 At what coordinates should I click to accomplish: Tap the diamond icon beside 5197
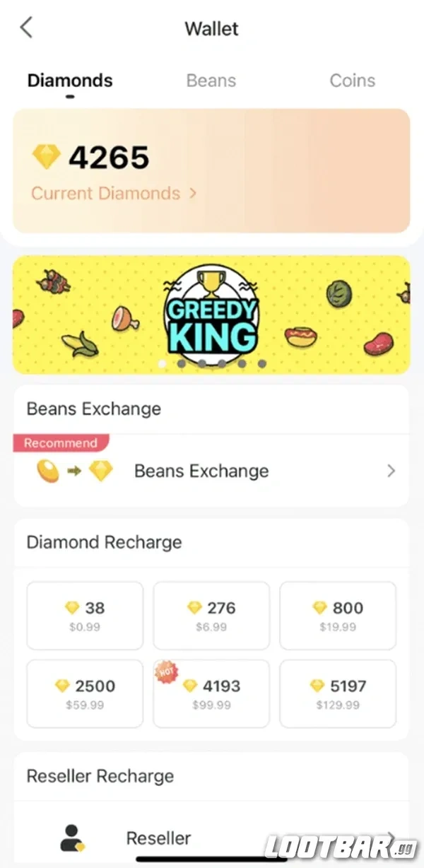click(x=318, y=686)
